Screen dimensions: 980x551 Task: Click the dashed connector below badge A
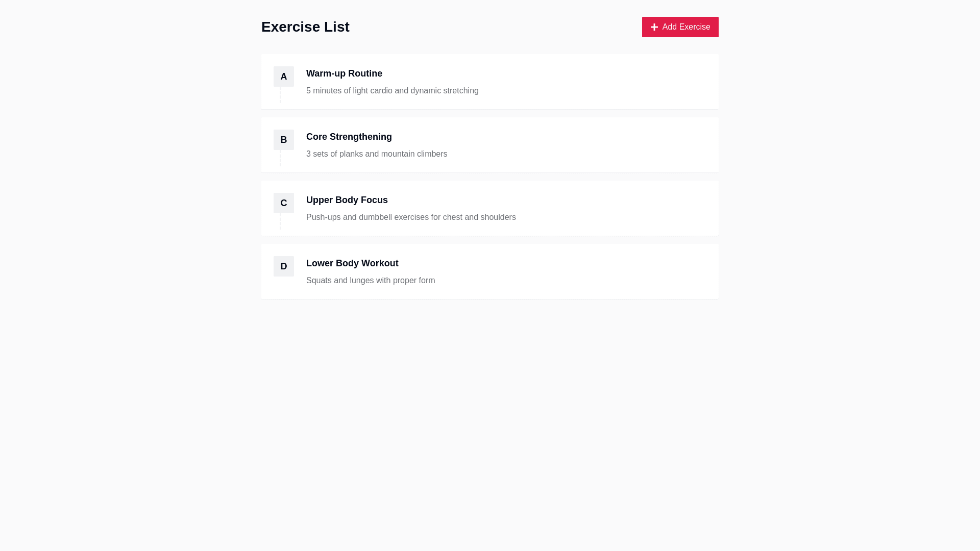pos(280,95)
